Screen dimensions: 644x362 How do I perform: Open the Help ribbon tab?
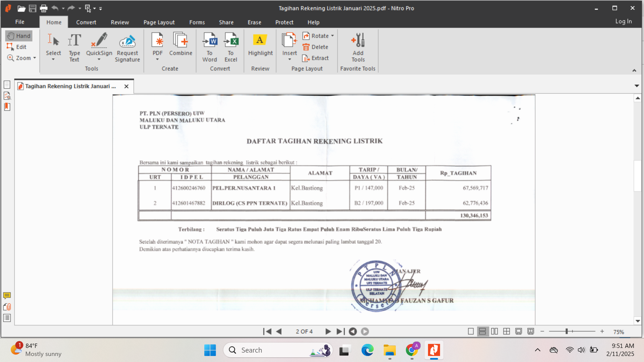coord(313,22)
